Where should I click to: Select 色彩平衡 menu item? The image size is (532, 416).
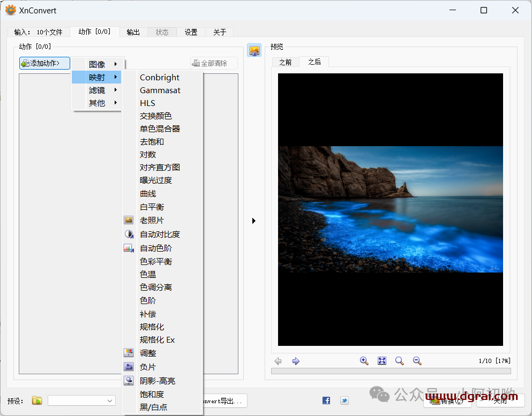pyautogui.click(x=162, y=261)
